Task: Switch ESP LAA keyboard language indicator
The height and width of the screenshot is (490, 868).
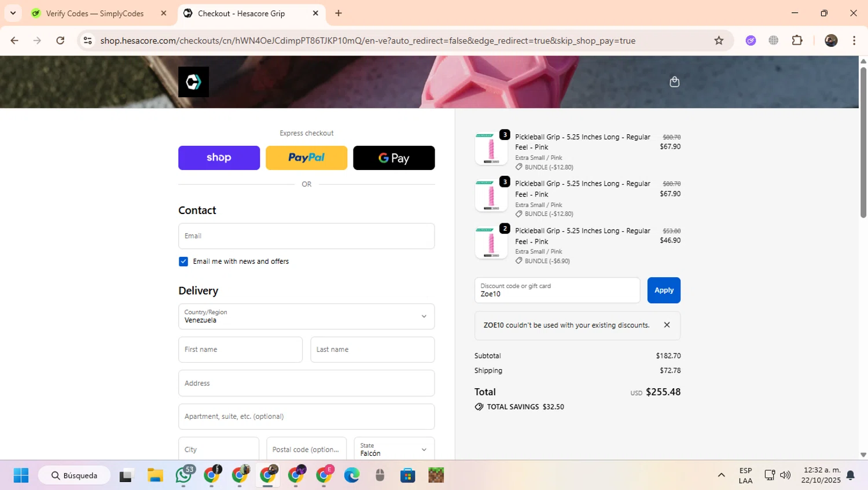Action: click(745, 476)
